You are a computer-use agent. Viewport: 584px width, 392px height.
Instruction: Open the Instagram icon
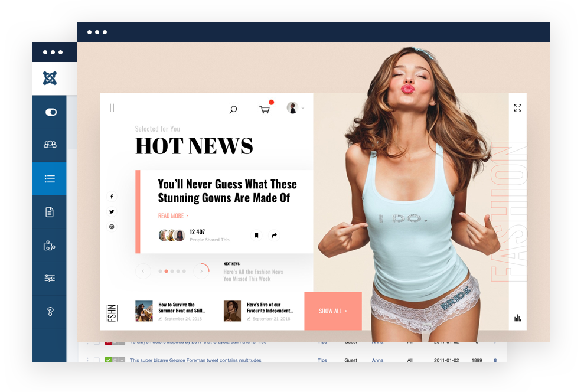coord(112,227)
